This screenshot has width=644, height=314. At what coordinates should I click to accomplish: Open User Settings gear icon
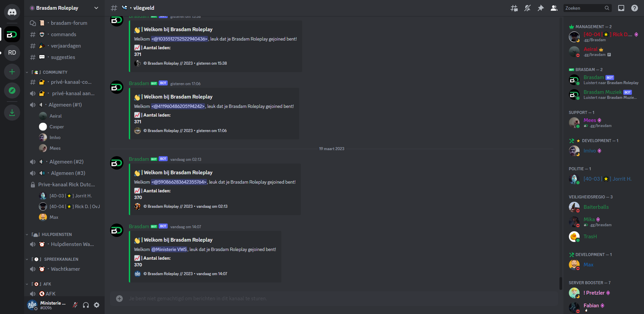[97, 305]
